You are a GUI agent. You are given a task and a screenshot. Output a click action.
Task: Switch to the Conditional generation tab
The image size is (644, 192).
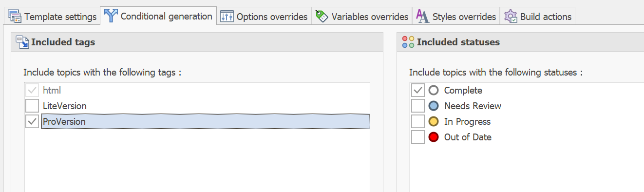(x=158, y=16)
